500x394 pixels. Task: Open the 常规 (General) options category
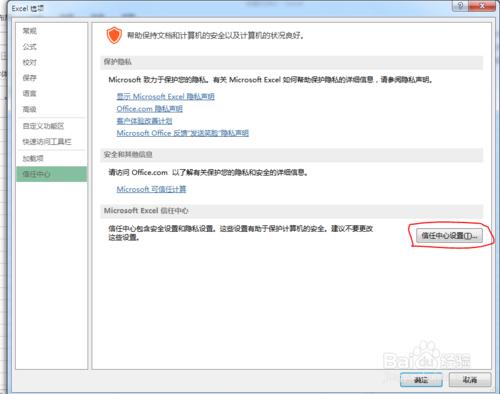point(29,31)
